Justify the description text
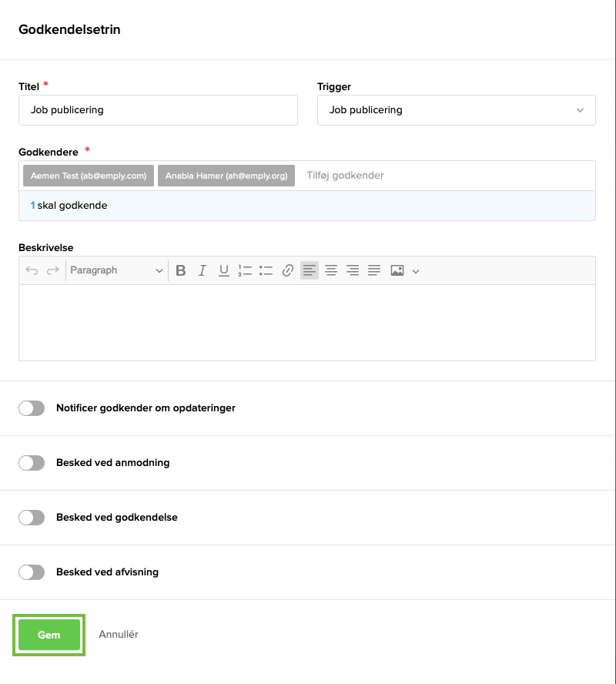Image resolution: width=616 pixels, height=684 pixels. 374,270
